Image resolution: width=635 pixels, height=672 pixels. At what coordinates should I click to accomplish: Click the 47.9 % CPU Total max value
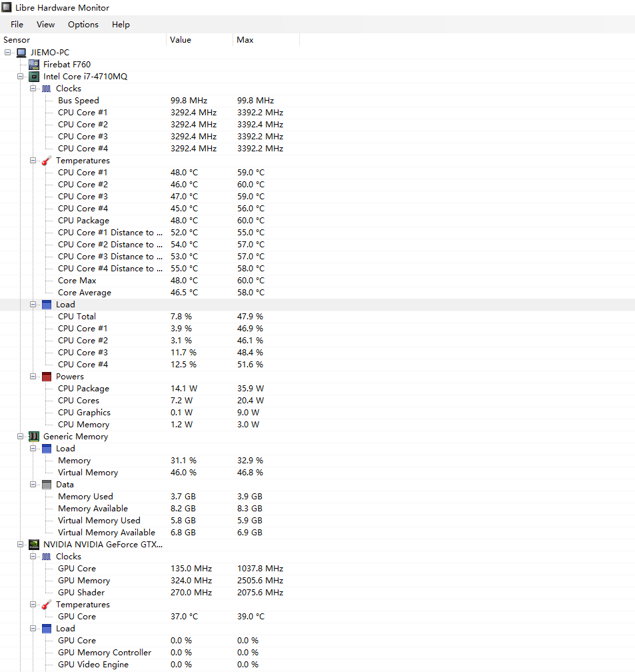point(251,317)
